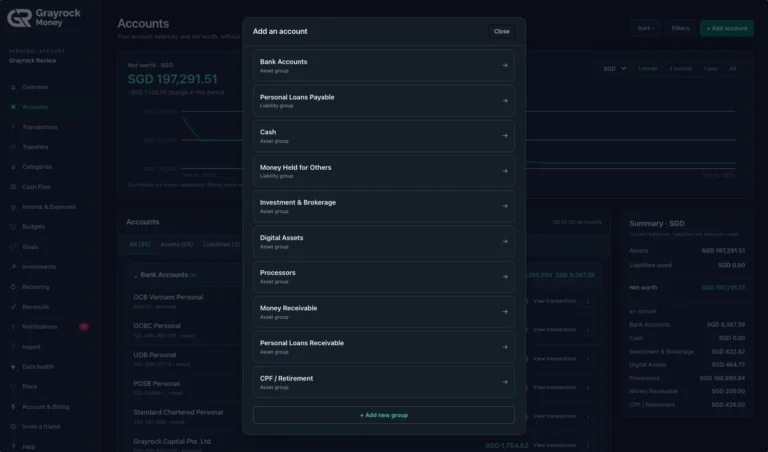Viewport: 768px width, 452px height.
Task: Open the Filters button
Action: [x=680, y=28]
